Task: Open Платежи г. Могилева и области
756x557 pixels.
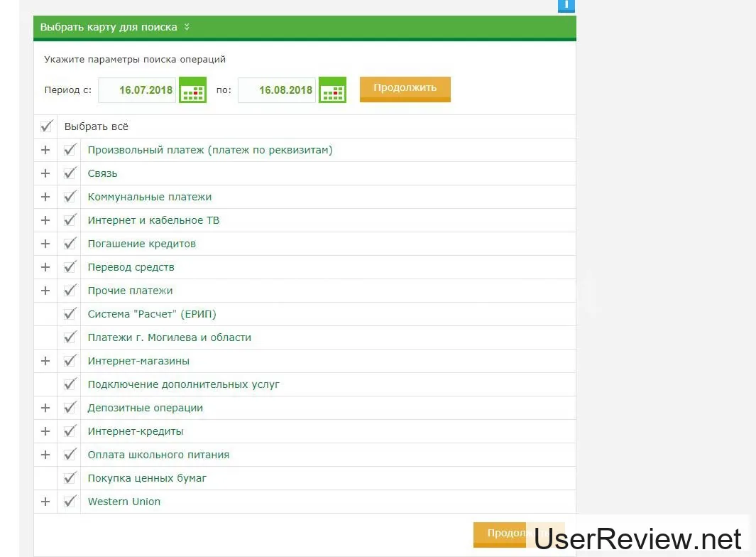Action: tap(169, 337)
